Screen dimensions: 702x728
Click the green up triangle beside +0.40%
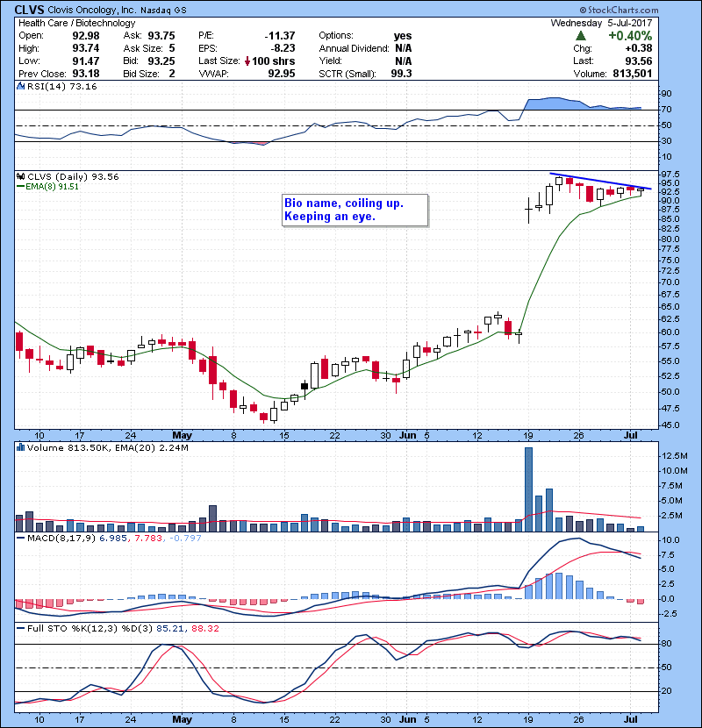(x=580, y=36)
